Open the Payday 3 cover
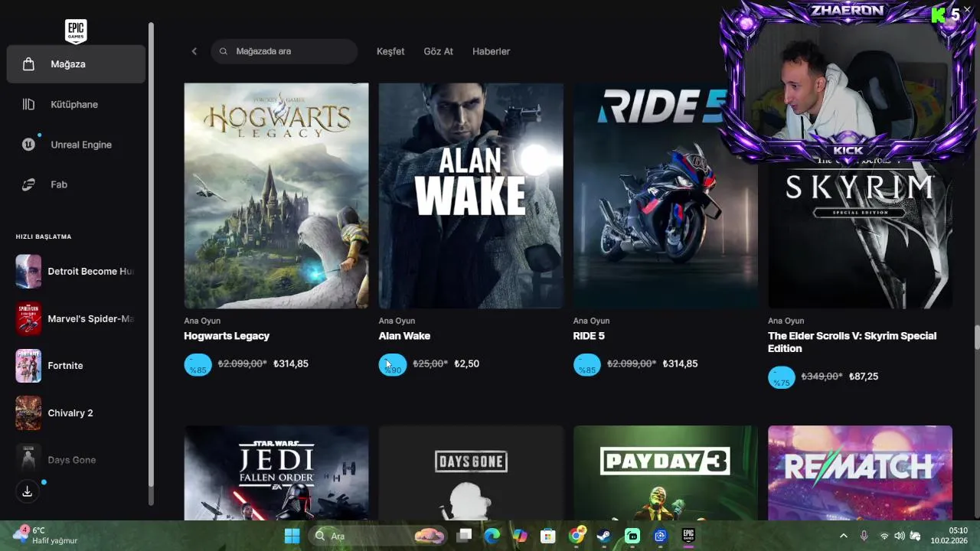The width and height of the screenshot is (980, 551). point(665,473)
